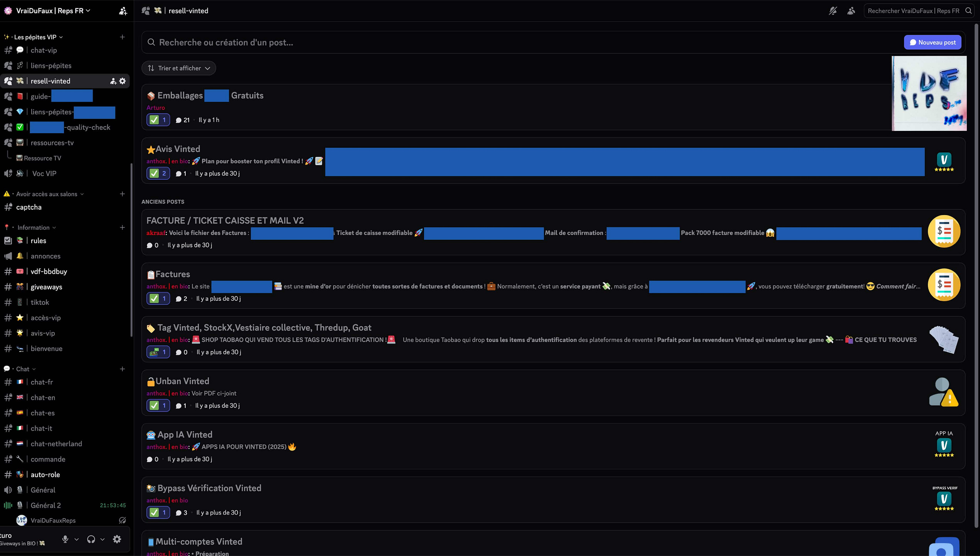980x556 pixels.
Task: Toggle the microphone mute button
Action: (65, 539)
